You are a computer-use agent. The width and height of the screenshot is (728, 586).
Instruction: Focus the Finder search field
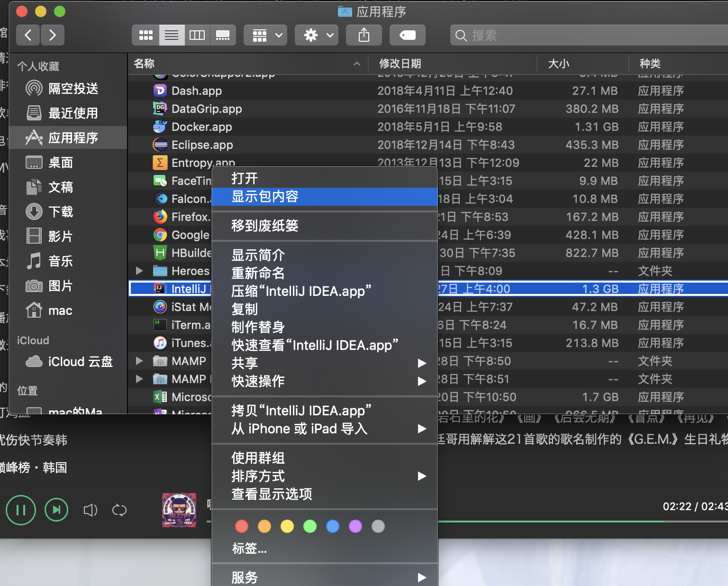click(x=589, y=35)
